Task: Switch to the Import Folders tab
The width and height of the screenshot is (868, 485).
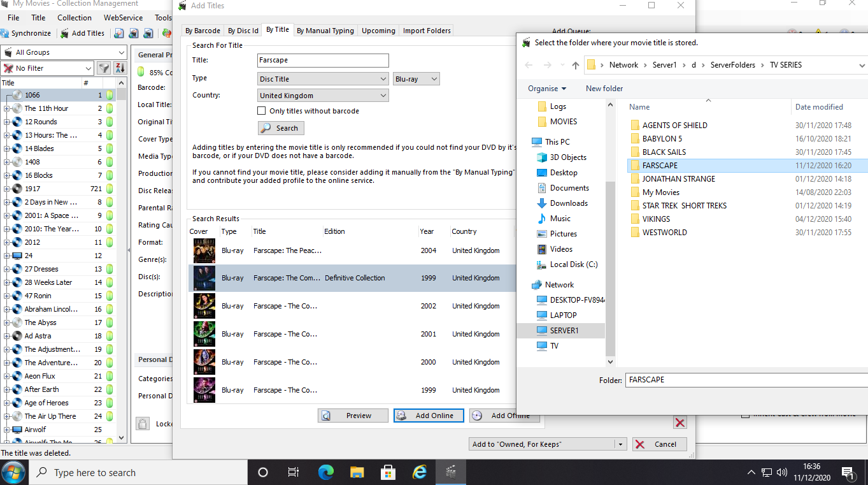Action: click(x=427, y=31)
